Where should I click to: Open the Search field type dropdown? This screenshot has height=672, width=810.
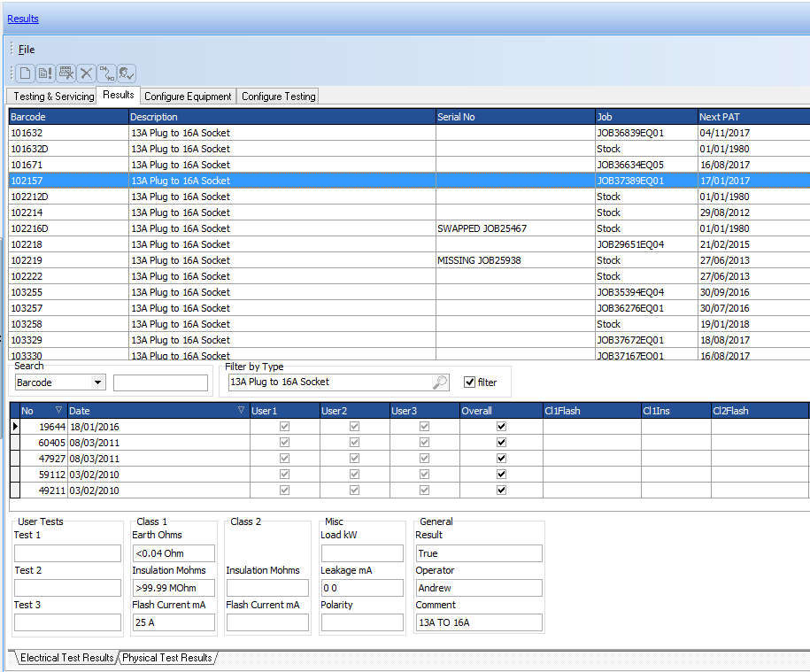(x=97, y=382)
